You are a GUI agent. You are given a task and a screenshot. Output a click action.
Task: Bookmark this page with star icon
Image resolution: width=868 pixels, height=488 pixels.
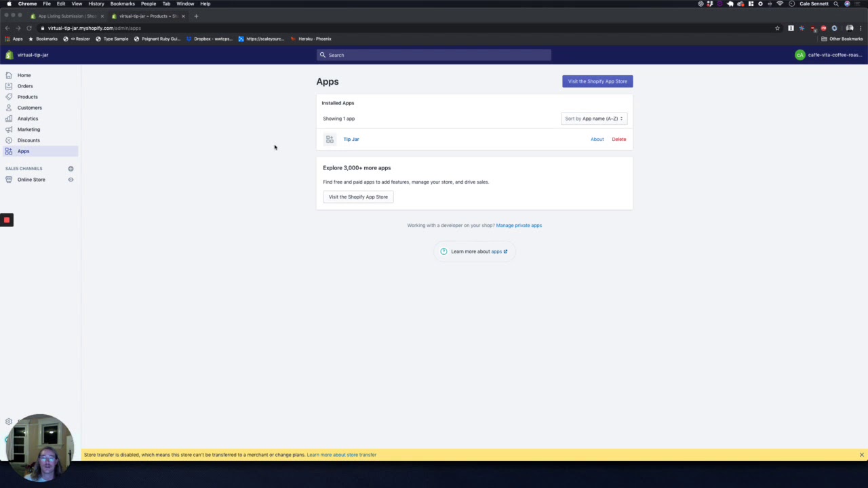coord(777,28)
